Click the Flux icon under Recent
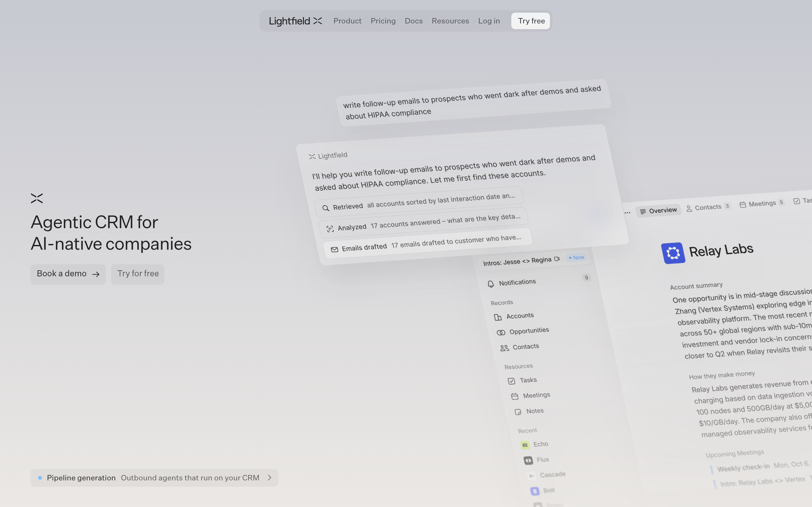This screenshot has width=812, height=507. tap(528, 460)
